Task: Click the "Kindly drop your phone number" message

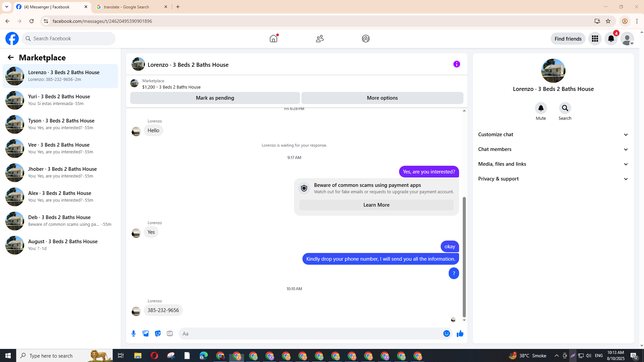Action: pos(381,259)
